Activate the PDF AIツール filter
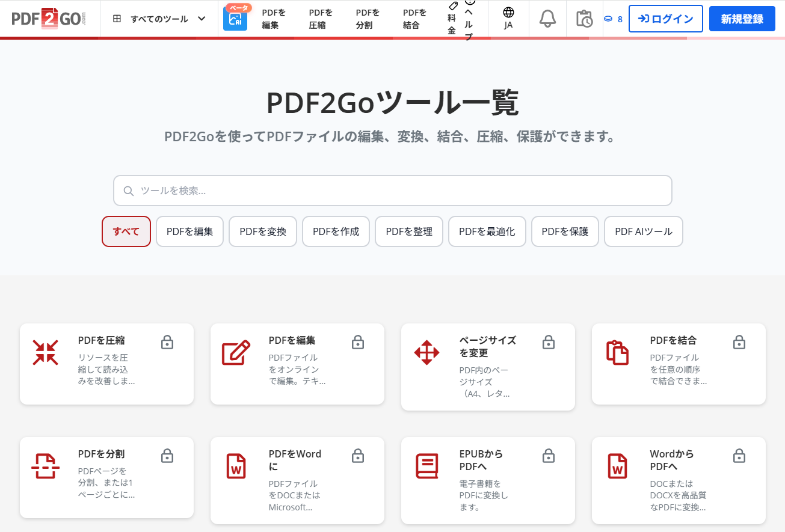This screenshot has height=532, width=785. click(x=643, y=231)
